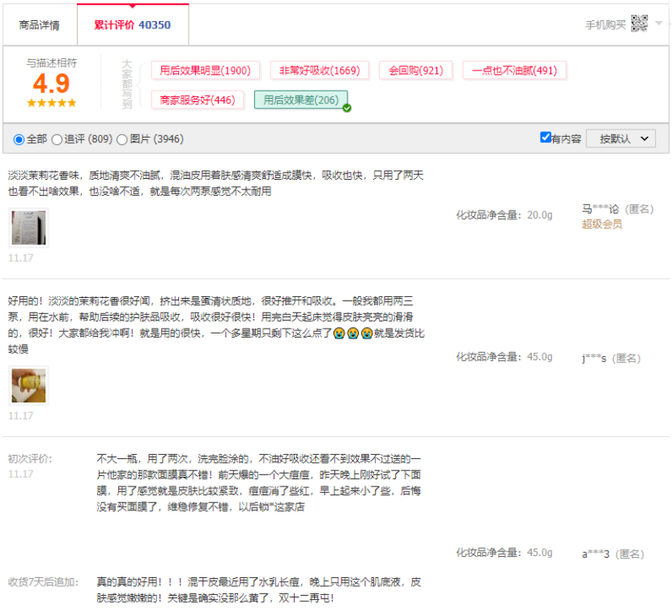Filter by 非常好吸收(1669) tag
This screenshot has height=616, width=672.
[x=319, y=70]
